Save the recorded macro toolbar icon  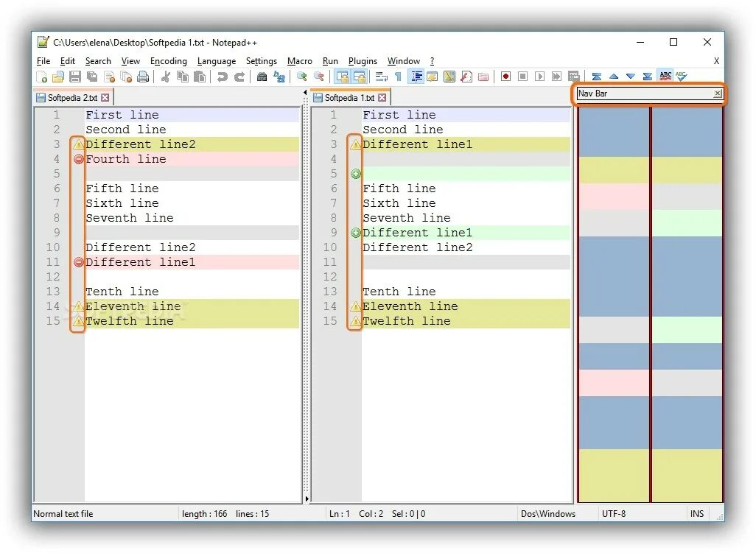(573, 77)
